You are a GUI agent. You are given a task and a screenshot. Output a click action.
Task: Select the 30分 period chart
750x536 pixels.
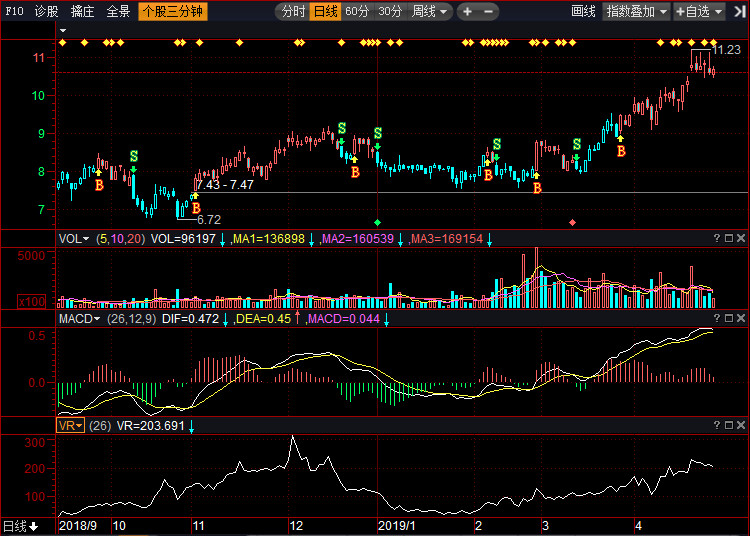coord(390,12)
